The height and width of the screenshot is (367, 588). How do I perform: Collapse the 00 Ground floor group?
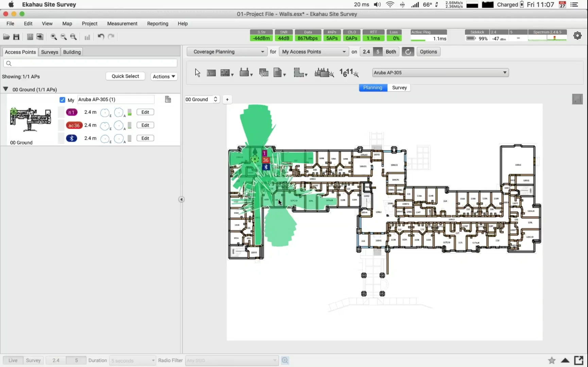[5, 89]
